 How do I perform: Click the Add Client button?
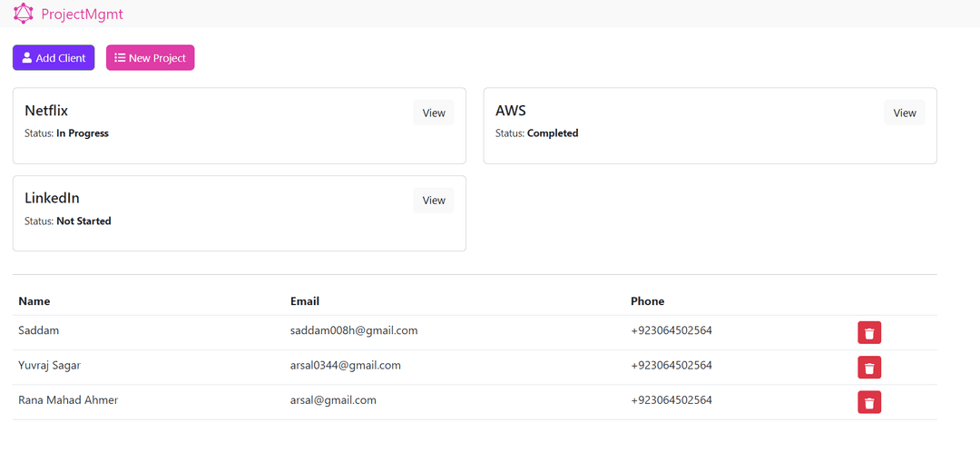[x=54, y=57]
